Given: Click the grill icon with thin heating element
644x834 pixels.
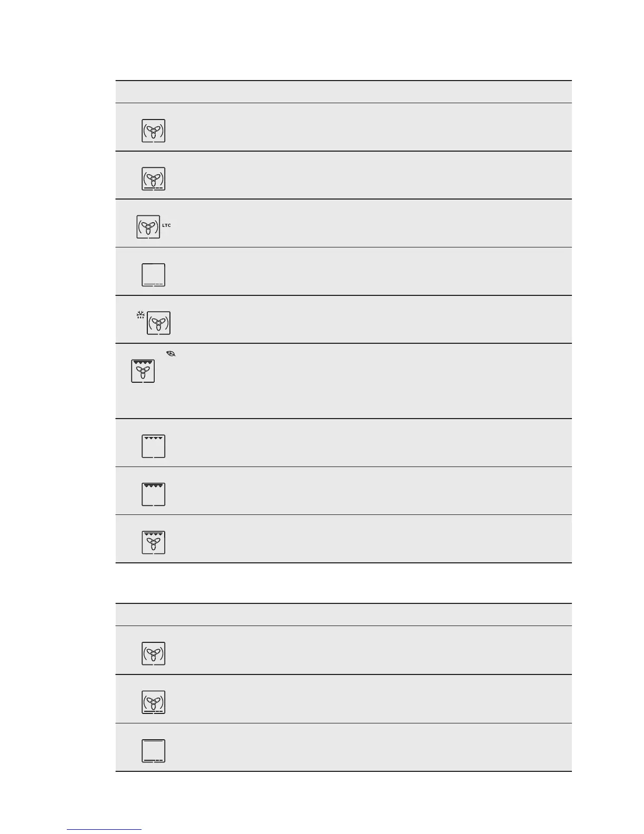Looking at the screenshot, I should [153, 446].
